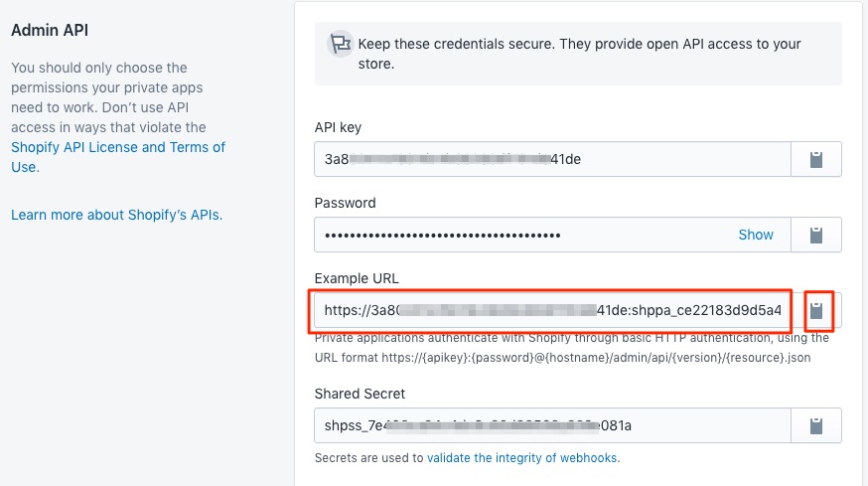868x486 pixels.
Task: Copy the Example URL with clipboard icon
Action: 816,311
